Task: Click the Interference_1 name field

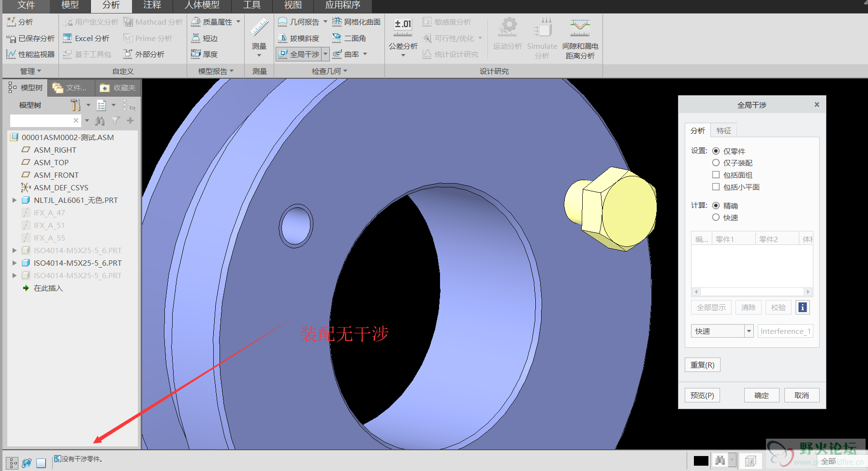Action: (785, 331)
